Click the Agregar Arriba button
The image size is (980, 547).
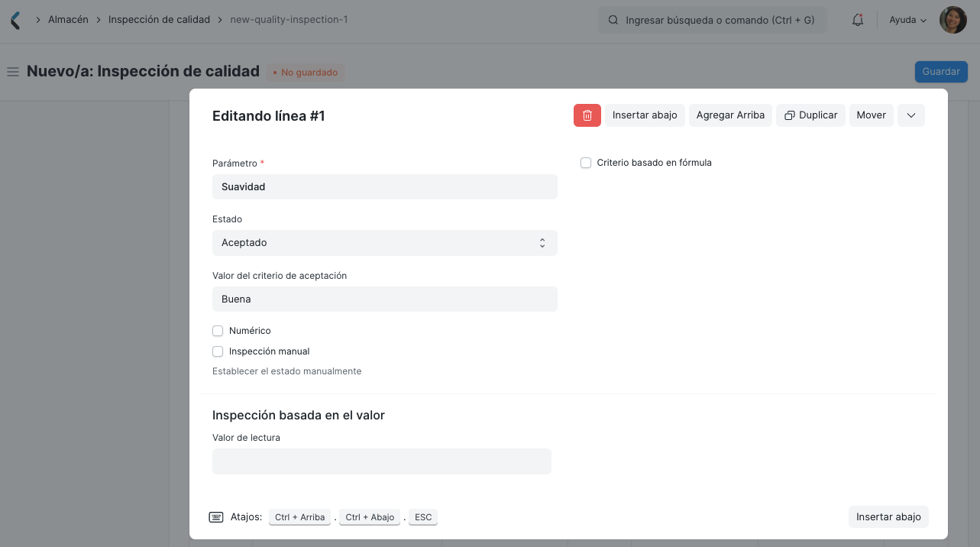pyautogui.click(x=730, y=115)
